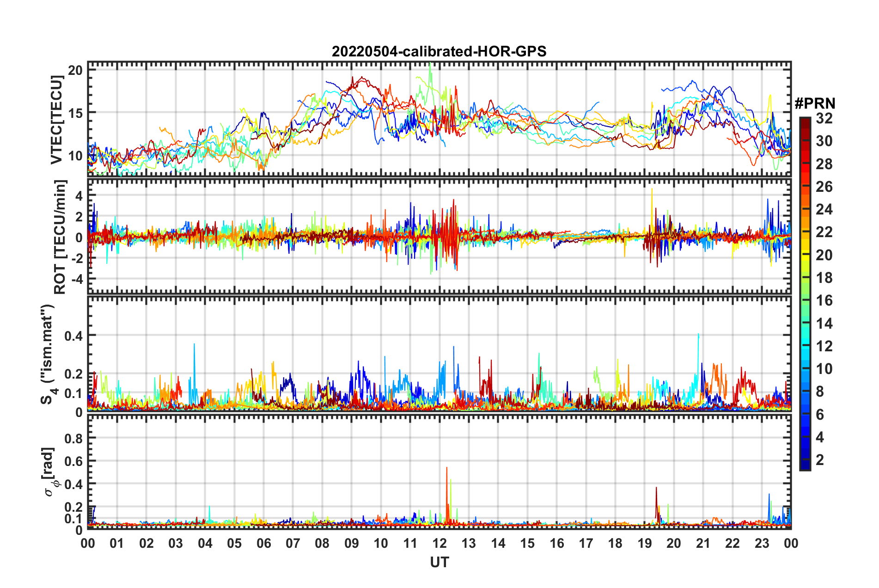Image resolution: width=879 pixels, height=588 pixels.
Task: Choose the "8" tick on the PRN colorbar
Action: point(820,392)
